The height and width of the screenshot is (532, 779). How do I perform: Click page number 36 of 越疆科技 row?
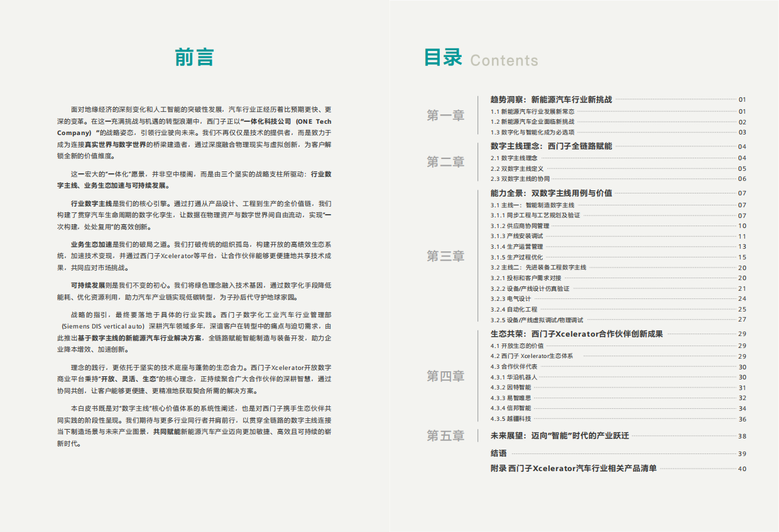click(x=742, y=419)
